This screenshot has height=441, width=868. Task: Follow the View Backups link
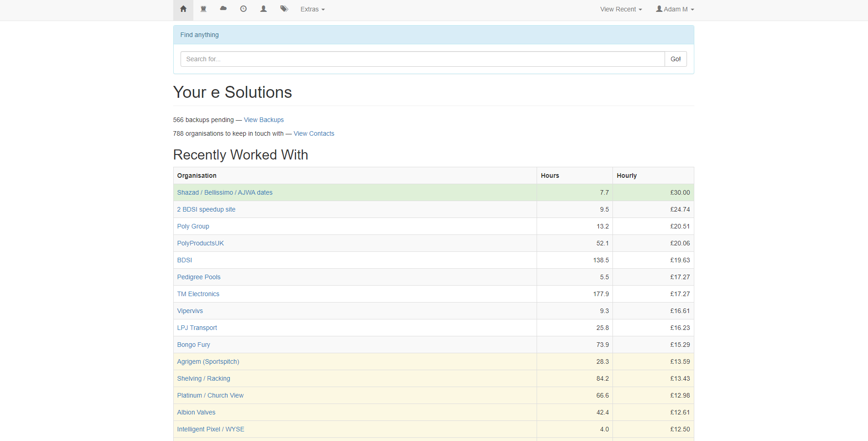264,120
